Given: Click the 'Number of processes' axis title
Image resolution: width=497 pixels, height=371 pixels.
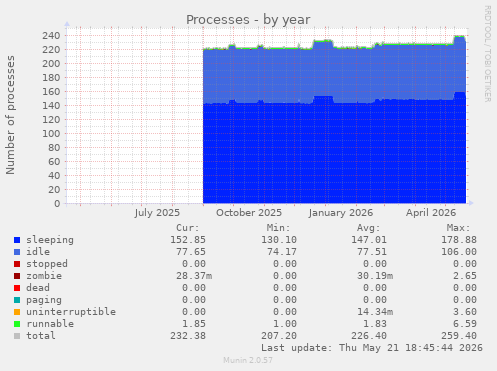Looking at the screenshot, I should tap(10, 115).
